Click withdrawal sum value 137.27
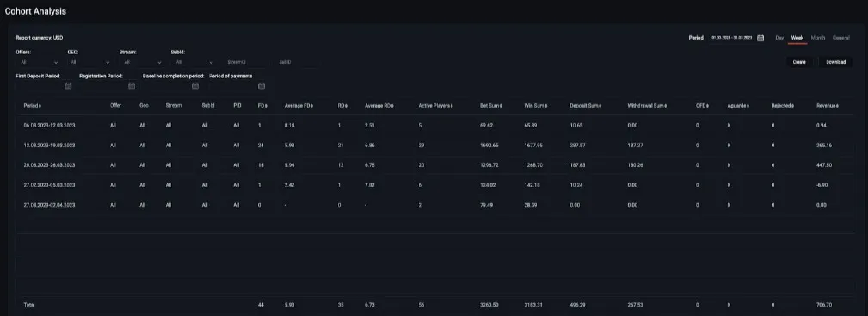868x316 pixels. point(636,146)
